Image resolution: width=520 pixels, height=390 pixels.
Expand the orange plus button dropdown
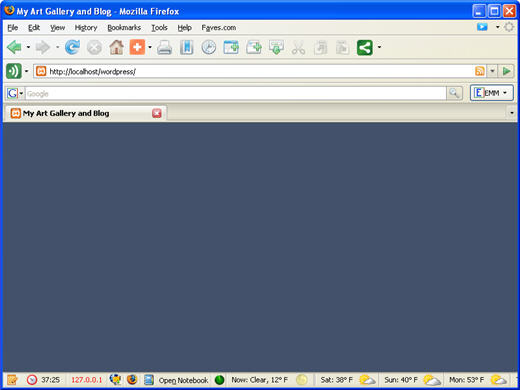[x=150, y=47]
